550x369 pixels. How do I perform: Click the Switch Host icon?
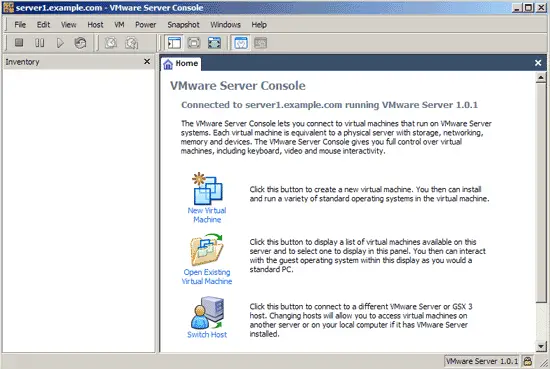coord(207,313)
